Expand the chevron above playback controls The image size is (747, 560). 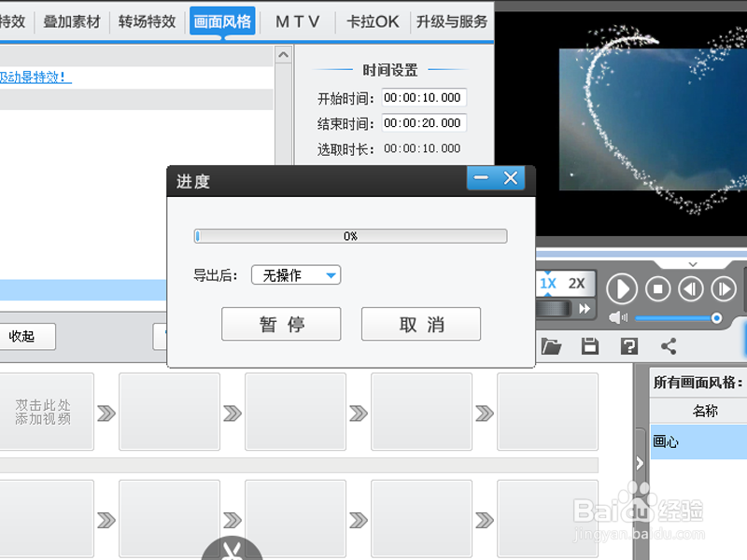point(693,264)
